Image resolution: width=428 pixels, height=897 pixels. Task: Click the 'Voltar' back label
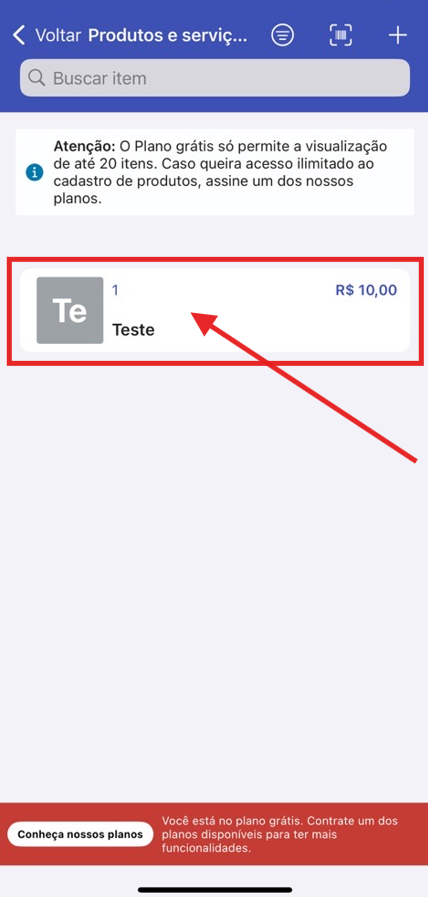[x=59, y=35]
